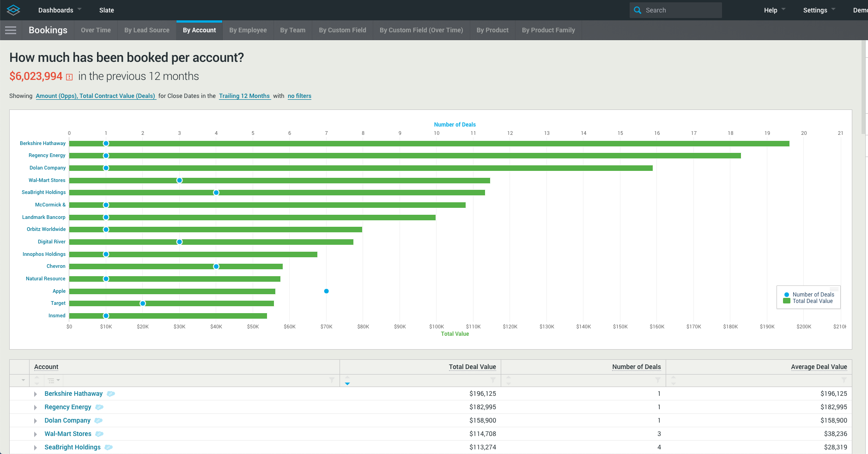
Task: Sort by Average Deal Value arrows
Action: (674, 381)
